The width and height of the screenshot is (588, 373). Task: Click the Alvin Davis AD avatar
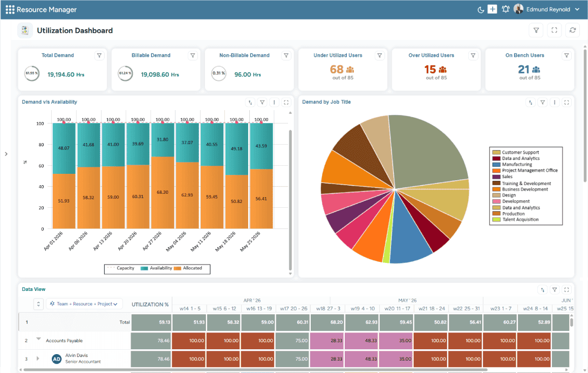tap(57, 359)
